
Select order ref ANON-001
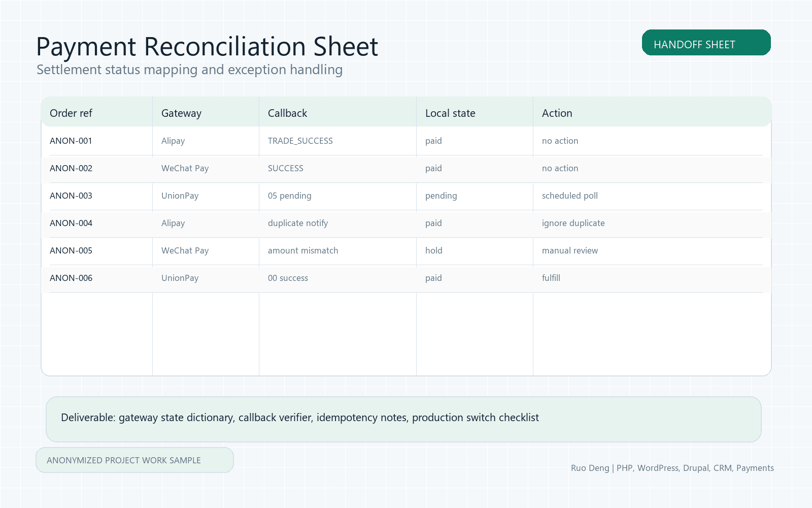pos(71,141)
